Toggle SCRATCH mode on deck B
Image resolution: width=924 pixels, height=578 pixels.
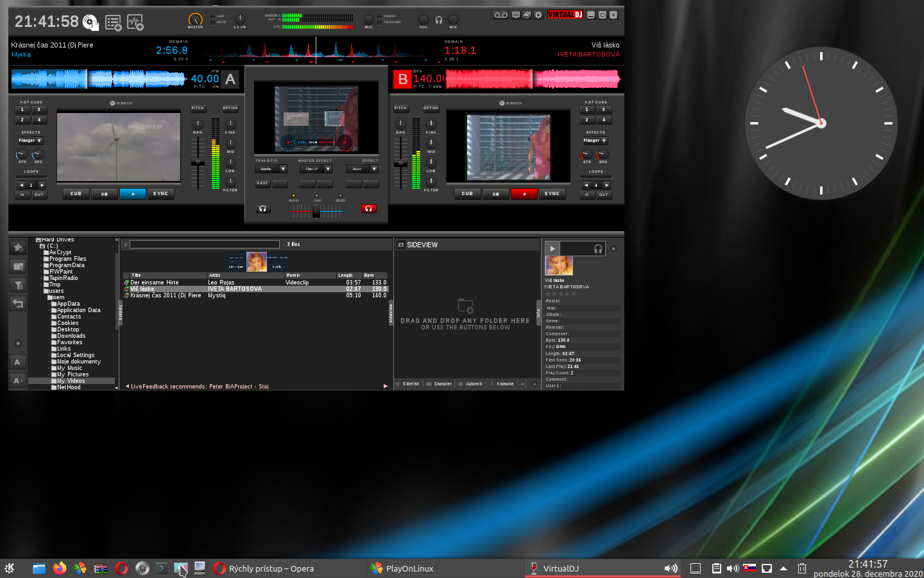click(x=511, y=103)
